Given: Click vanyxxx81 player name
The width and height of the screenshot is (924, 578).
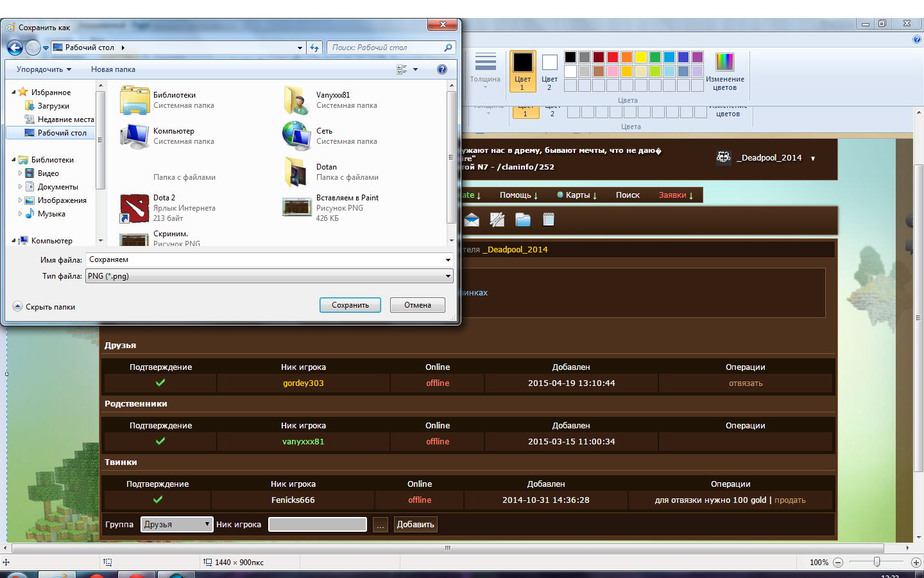Looking at the screenshot, I should [x=303, y=442].
